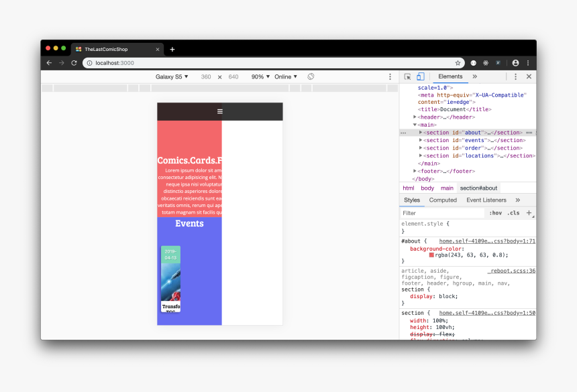
Task: Switch to the Computed tab
Action: [x=443, y=200]
